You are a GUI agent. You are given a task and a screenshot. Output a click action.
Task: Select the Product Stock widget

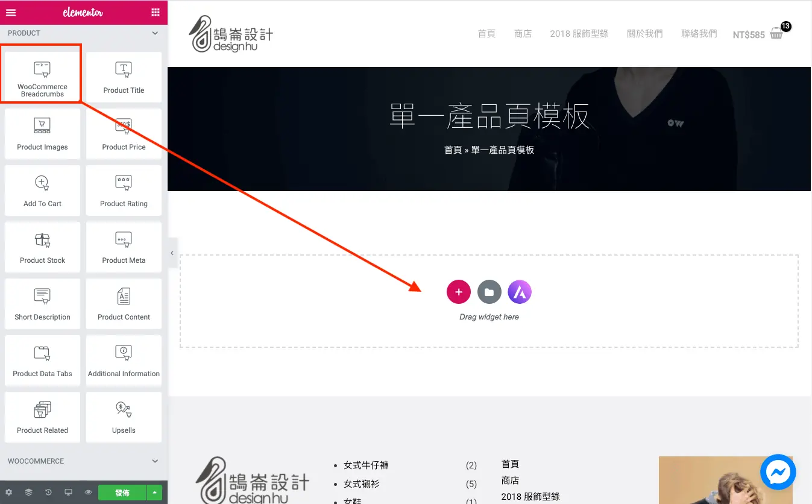(42, 247)
